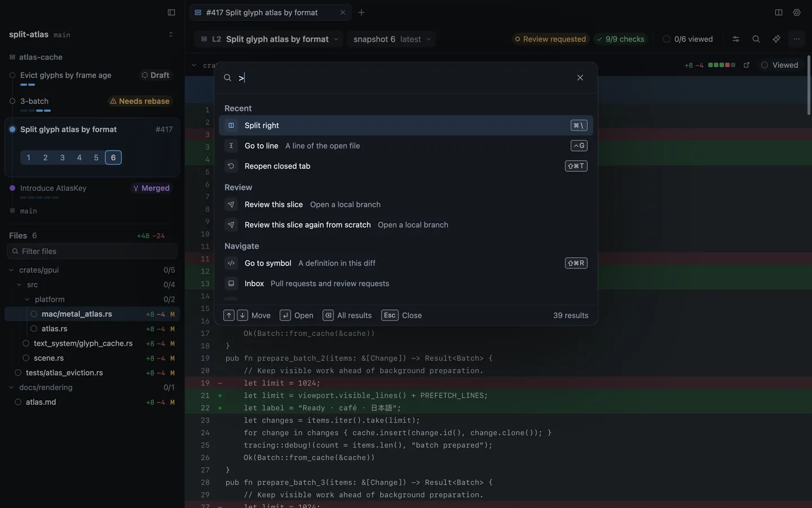Click the down arrow Move key hint
The height and width of the screenshot is (508, 812).
click(x=242, y=316)
